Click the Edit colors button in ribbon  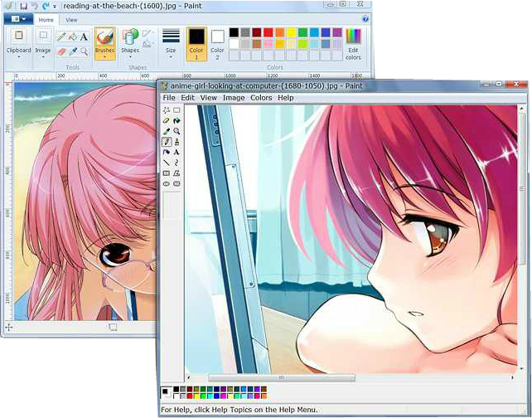point(353,45)
